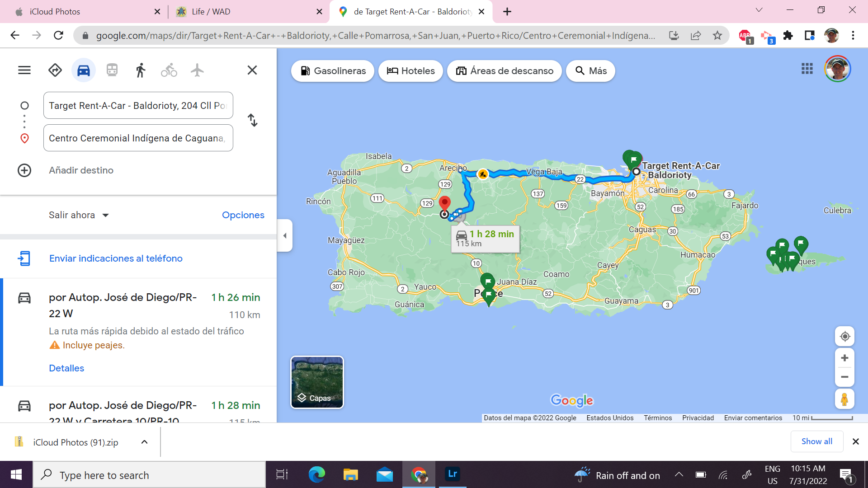Screen dimensions: 868x488
Task: Click Enviar indicaciones al teléfono link
Action: pyautogui.click(x=116, y=258)
